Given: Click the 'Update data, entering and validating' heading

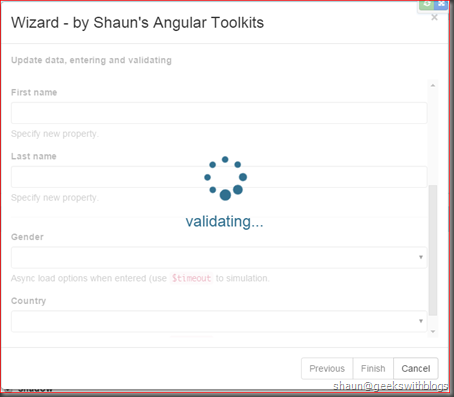Looking at the screenshot, I should (x=91, y=60).
